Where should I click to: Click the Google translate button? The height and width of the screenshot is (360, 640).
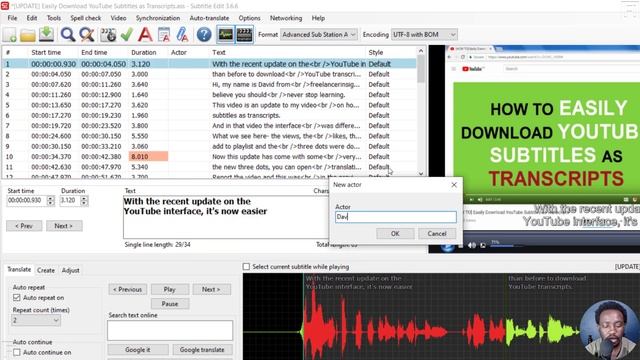(202, 350)
